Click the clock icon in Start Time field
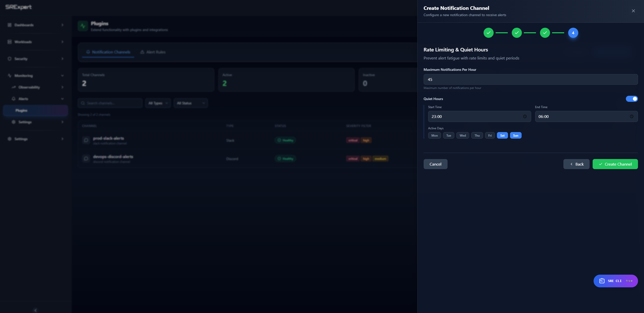644x313 pixels. coord(525,116)
